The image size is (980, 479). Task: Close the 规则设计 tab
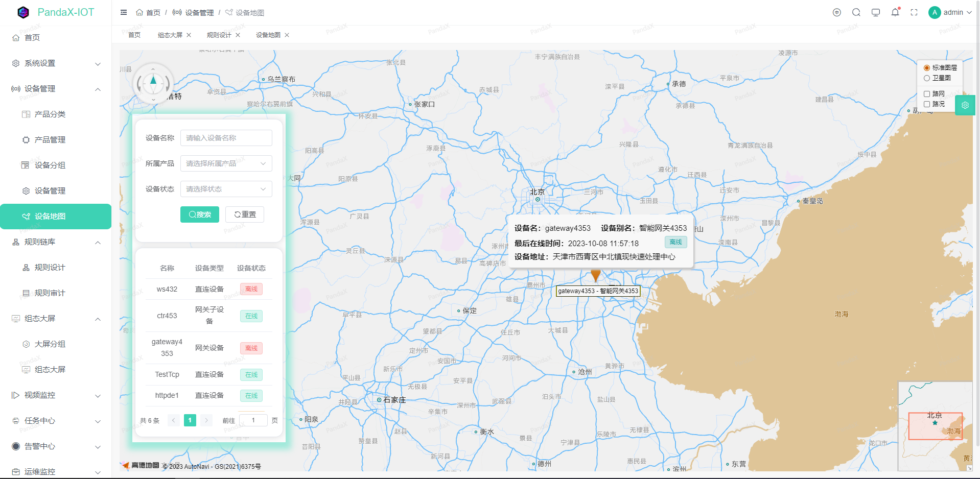pyautogui.click(x=238, y=35)
